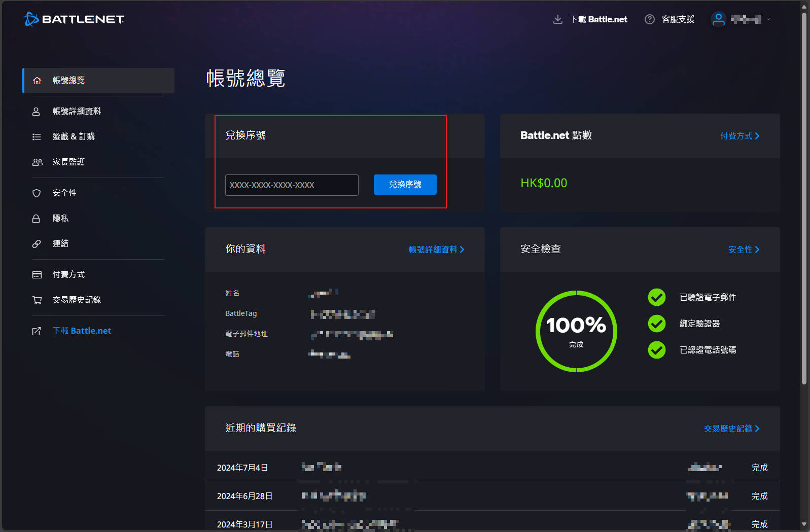Open 安全性 chevron link in 安全檢查 card
This screenshot has height=532, width=810.
pos(744,250)
